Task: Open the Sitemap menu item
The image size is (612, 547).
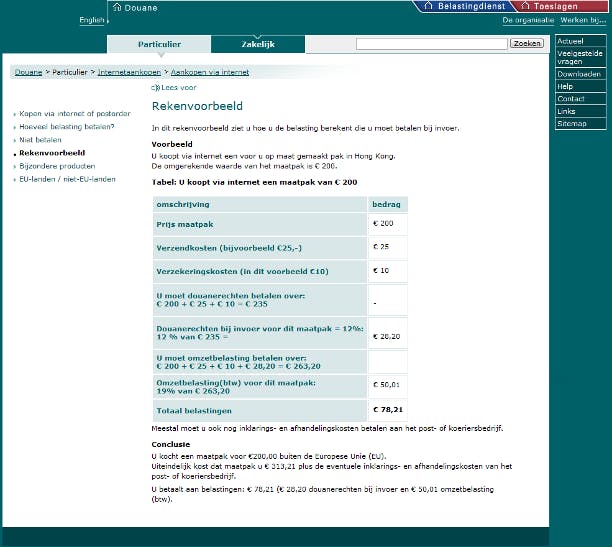Action: point(580,123)
